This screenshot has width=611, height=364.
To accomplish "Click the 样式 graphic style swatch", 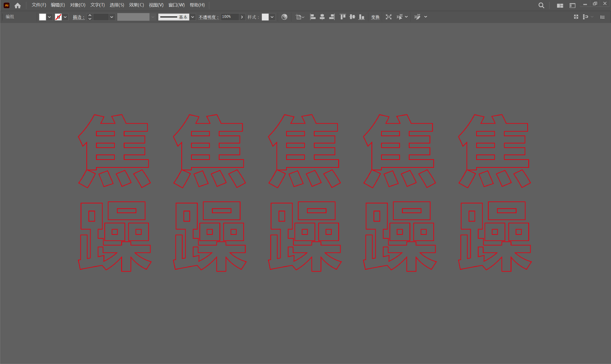I will click(x=265, y=17).
